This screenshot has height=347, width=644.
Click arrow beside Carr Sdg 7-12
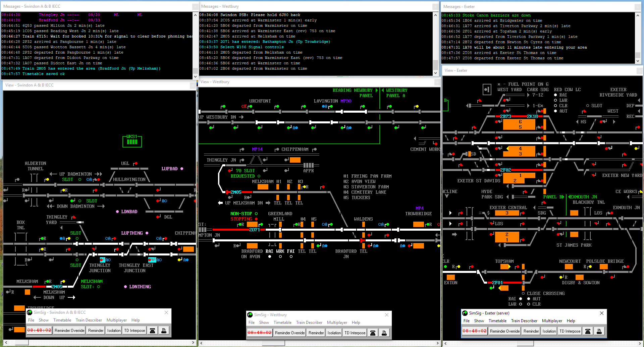[528, 95]
